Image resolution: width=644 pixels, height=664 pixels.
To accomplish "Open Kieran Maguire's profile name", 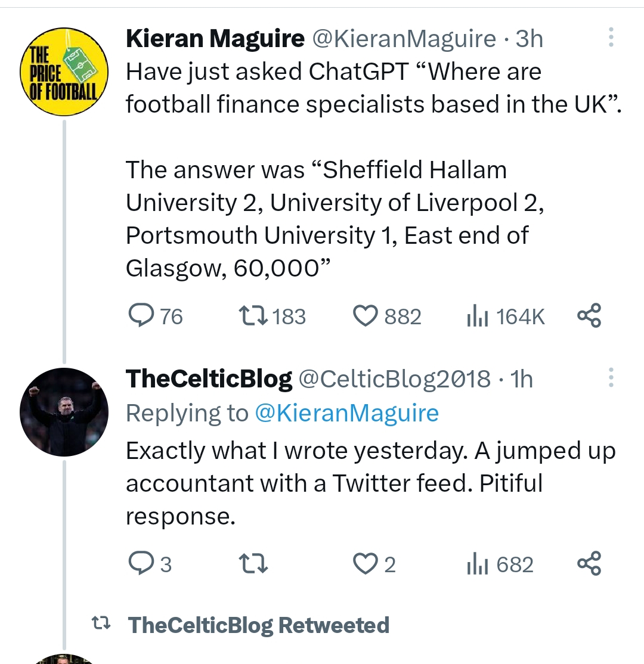I will coord(215,39).
